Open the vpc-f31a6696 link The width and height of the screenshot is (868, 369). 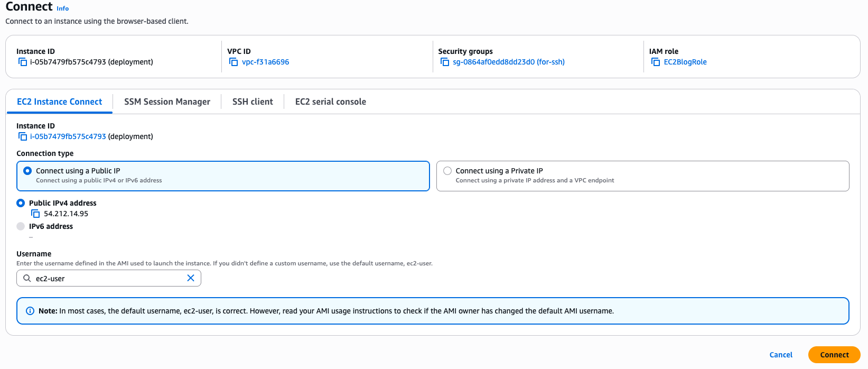265,62
